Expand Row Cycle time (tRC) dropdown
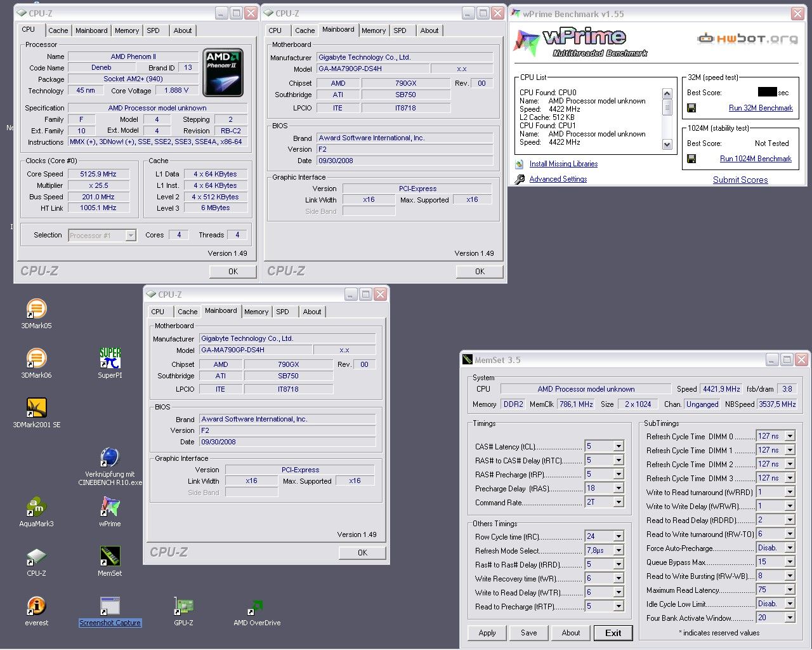 [619, 536]
